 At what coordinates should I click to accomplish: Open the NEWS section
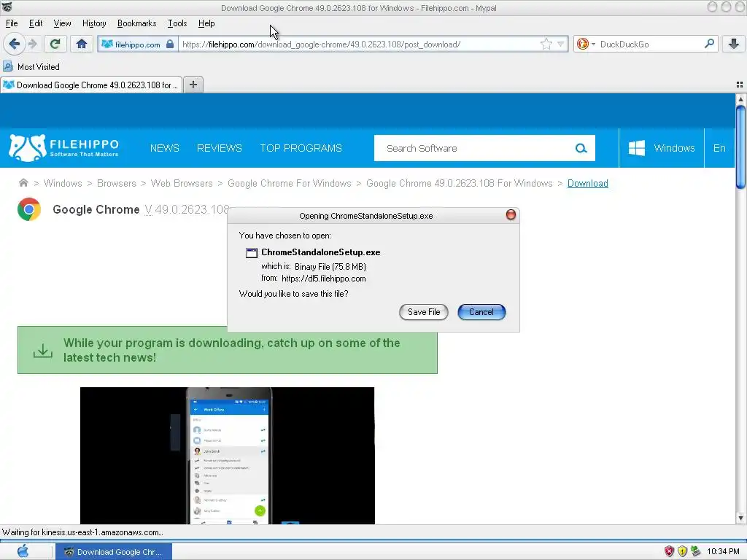tap(164, 148)
